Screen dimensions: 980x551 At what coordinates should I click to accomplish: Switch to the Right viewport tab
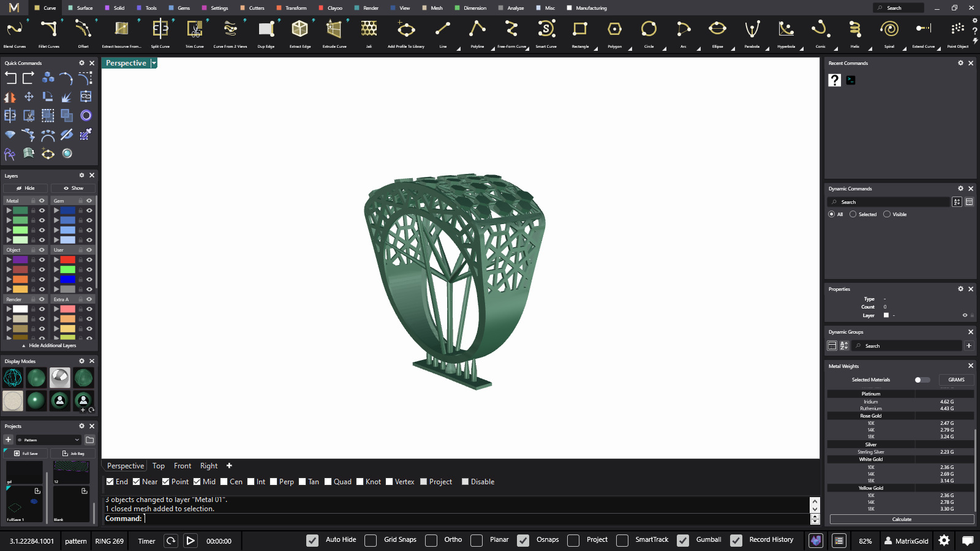[209, 466]
